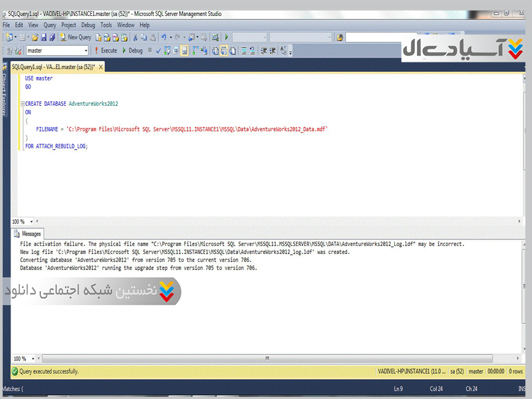Click the Parse checkmark icon
Screen dimensions: 532x399
(158, 51)
